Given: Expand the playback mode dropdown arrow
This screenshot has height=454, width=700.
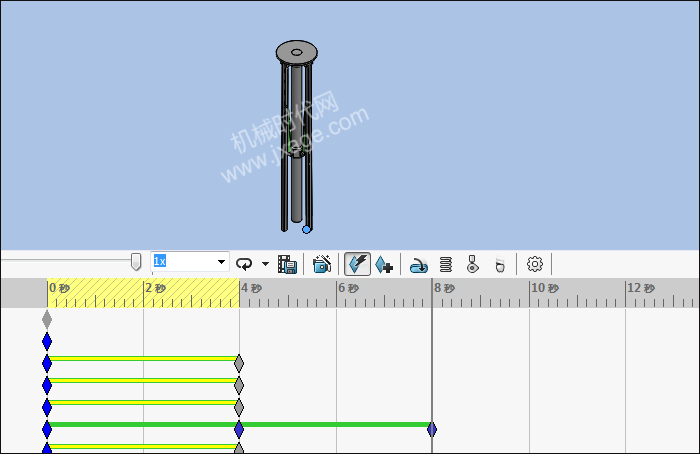Looking at the screenshot, I should 265,264.
